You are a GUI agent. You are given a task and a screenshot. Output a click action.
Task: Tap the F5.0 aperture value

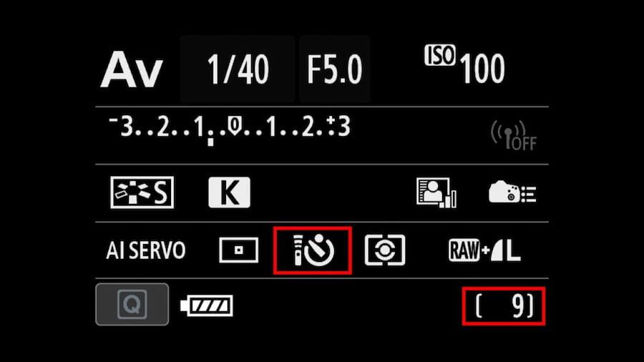pyautogui.click(x=335, y=69)
